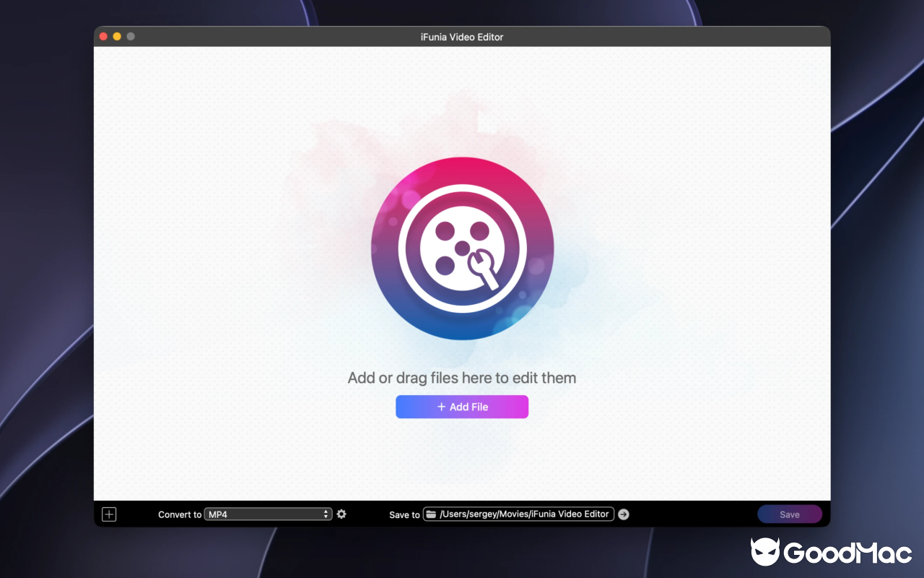Click the 'Add or drag files here' text

[462, 378]
